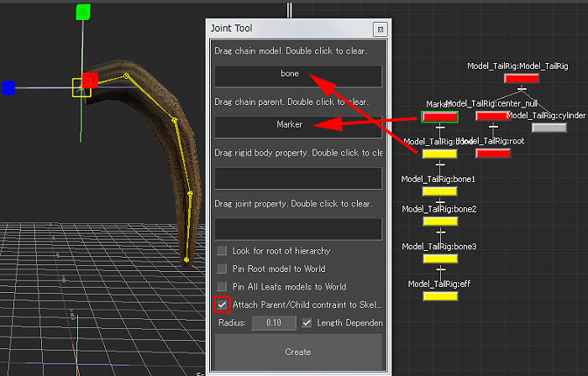Enable Look for root of hierarchy
Viewport: 588px width, 376px height.
[223, 251]
